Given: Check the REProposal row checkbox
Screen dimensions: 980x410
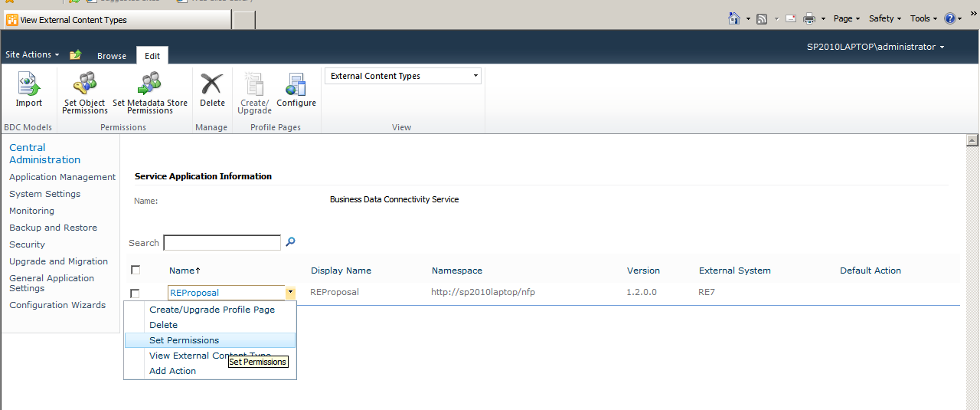Looking at the screenshot, I should pos(136,293).
